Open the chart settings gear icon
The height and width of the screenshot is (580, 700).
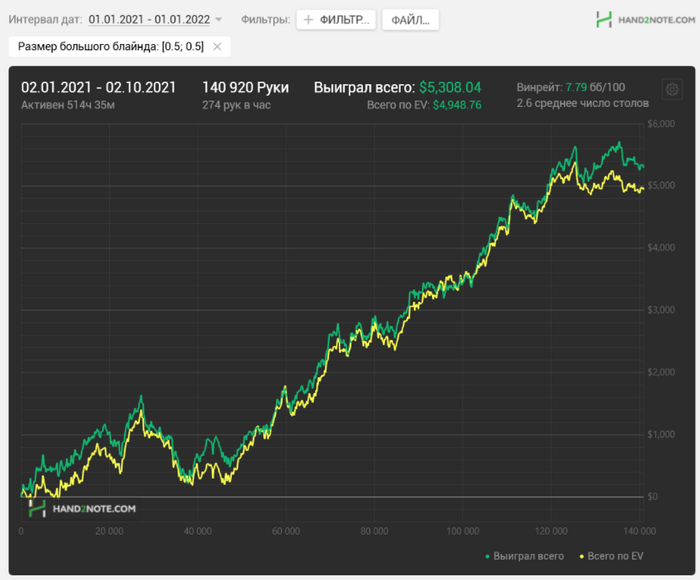pyautogui.click(x=672, y=89)
